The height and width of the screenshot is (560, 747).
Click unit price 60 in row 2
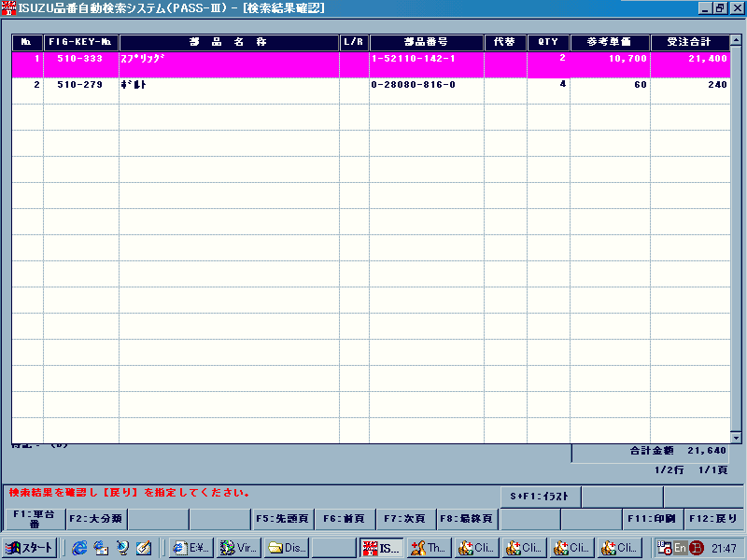click(x=641, y=85)
